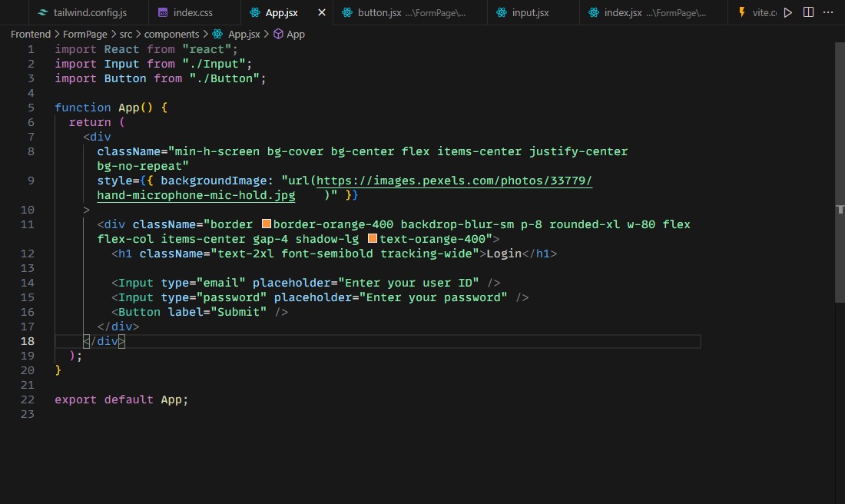Click line number 18 in the gutter
The image size is (845, 504).
point(28,341)
